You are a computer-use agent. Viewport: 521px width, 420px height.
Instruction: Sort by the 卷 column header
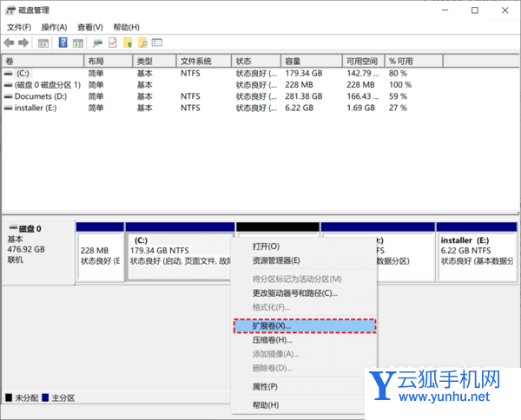click(43, 61)
